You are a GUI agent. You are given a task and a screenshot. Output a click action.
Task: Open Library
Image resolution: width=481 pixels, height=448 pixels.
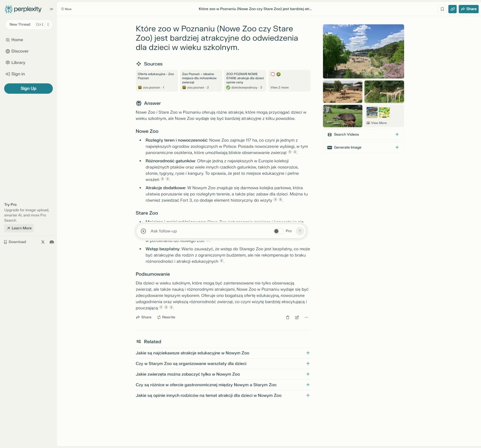point(15,63)
